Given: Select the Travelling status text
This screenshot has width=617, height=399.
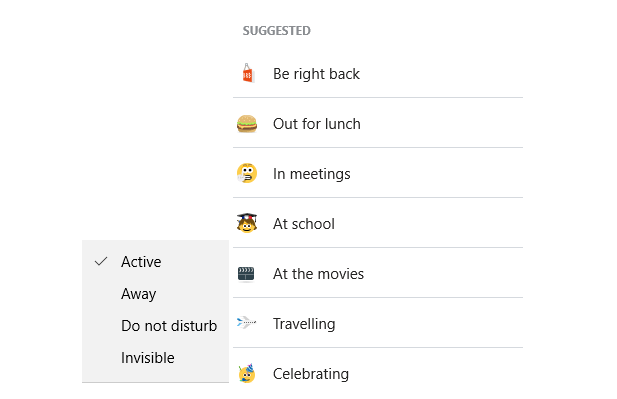Looking at the screenshot, I should click(304, 324).
